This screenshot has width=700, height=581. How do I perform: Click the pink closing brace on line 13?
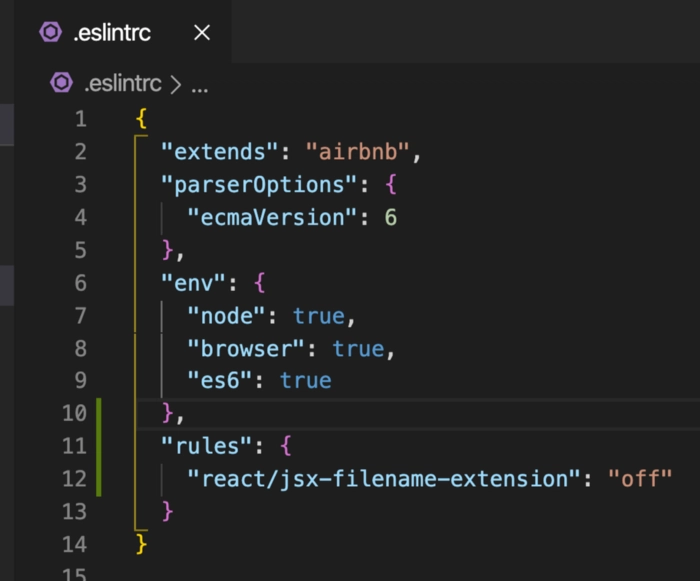coord(167,511)
